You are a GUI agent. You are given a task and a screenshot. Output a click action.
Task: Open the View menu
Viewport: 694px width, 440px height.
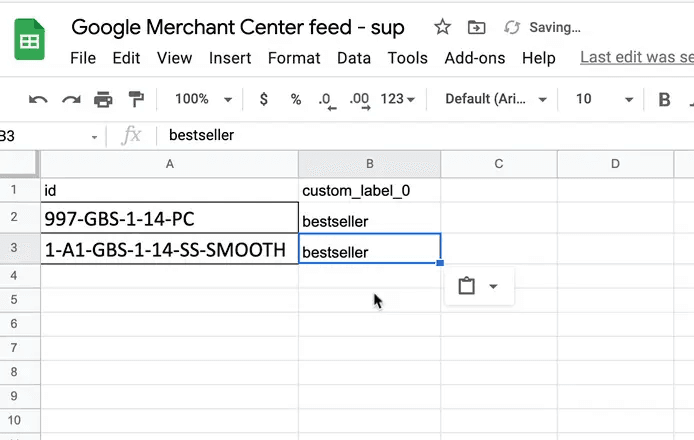[174, 58]
